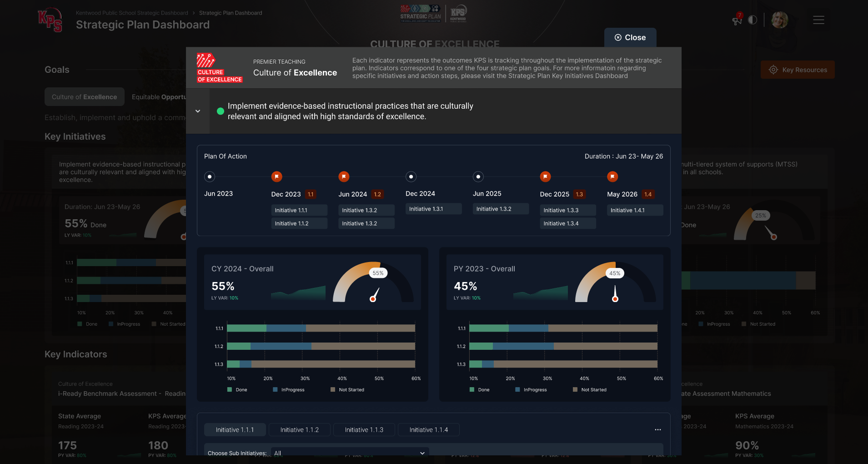Click the May 2026 flag milestone icon

click(613, 177)
